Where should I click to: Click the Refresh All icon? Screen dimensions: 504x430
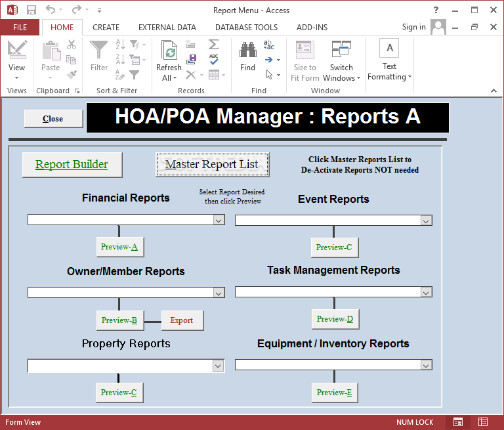coord(169,50)
